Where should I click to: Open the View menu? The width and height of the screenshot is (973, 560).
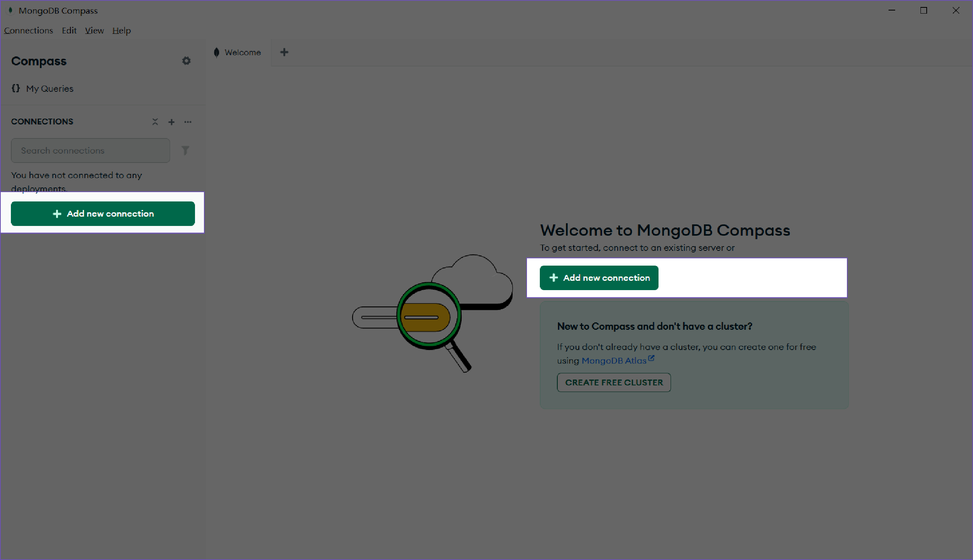click(95, 30)
